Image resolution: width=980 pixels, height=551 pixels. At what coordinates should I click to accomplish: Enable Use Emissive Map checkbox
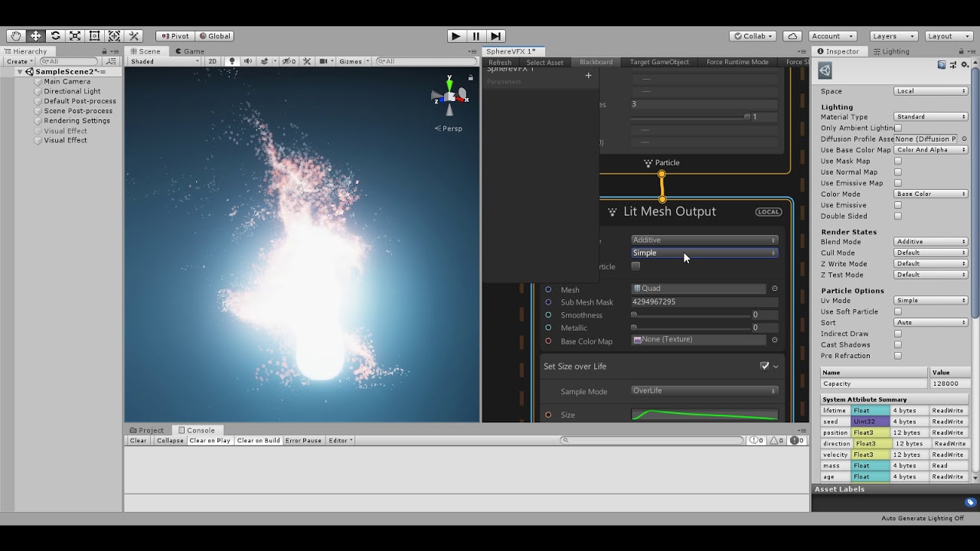click(898, 183)
